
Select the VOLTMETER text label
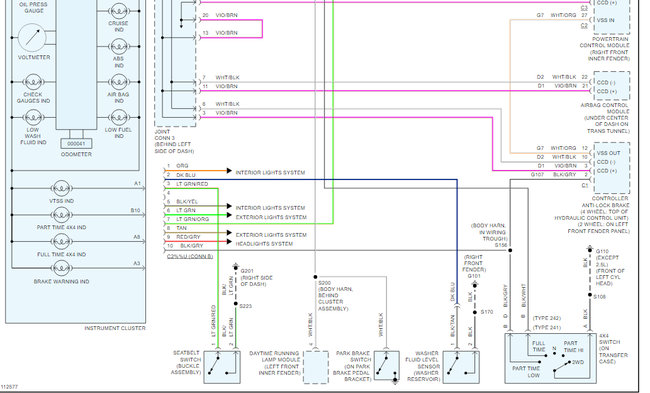(34, 57)
